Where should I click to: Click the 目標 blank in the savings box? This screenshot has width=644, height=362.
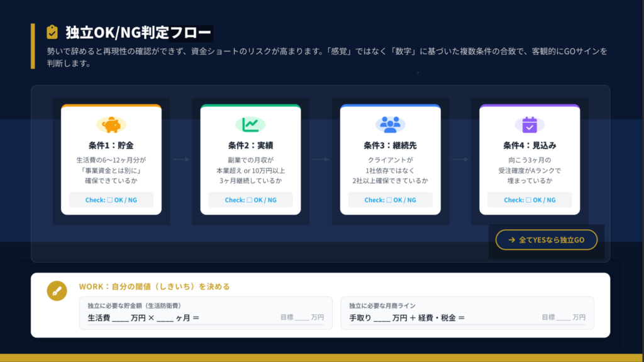coord(302,318)
